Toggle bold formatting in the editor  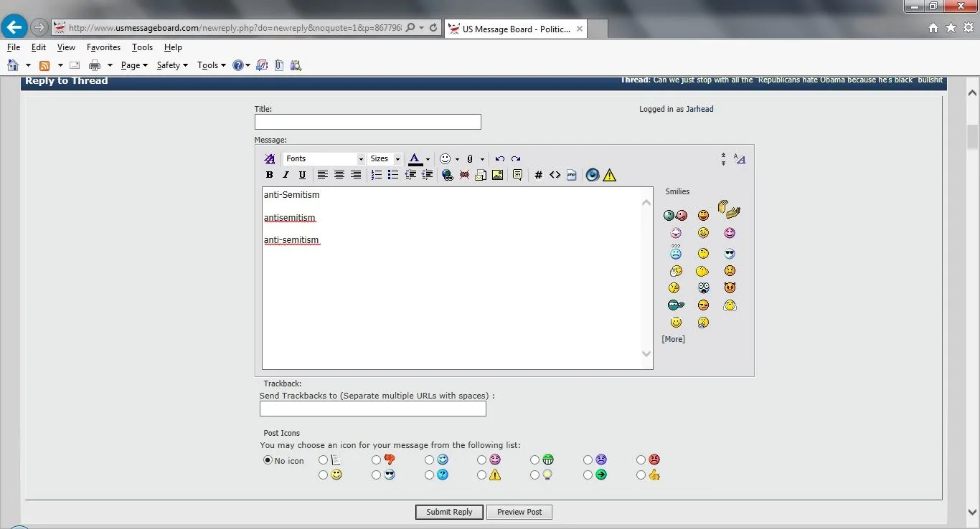point(269,175)
